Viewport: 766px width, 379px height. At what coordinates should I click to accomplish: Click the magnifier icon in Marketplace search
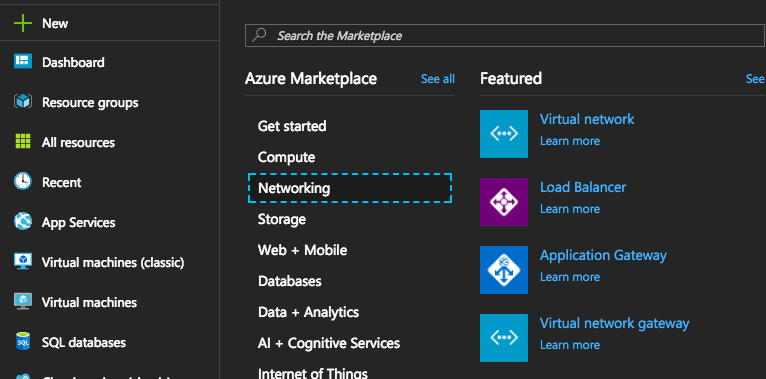coord(259,35)
